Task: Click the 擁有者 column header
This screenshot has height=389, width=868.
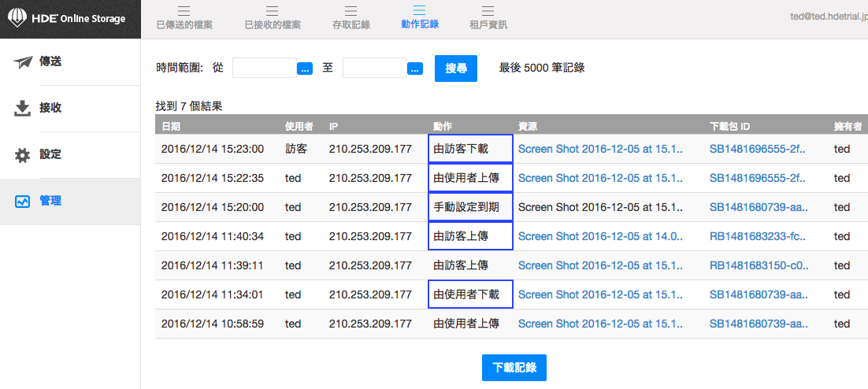Action: click(848, 127)
